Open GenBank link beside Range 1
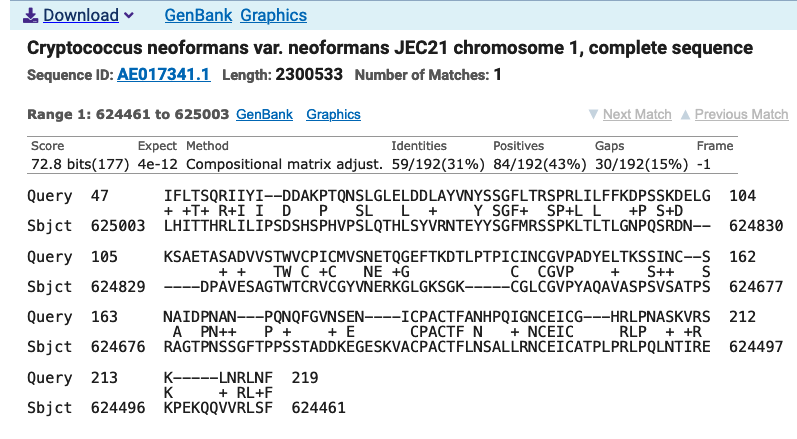Screen dimensions: 797x439 (x=264, y=114)
